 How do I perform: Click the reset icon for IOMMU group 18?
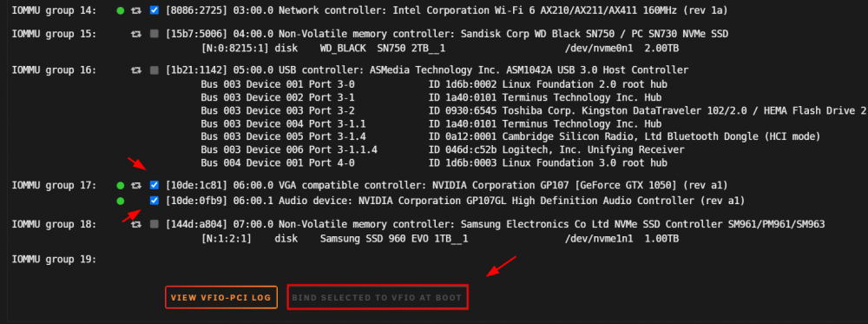[136, 224]
